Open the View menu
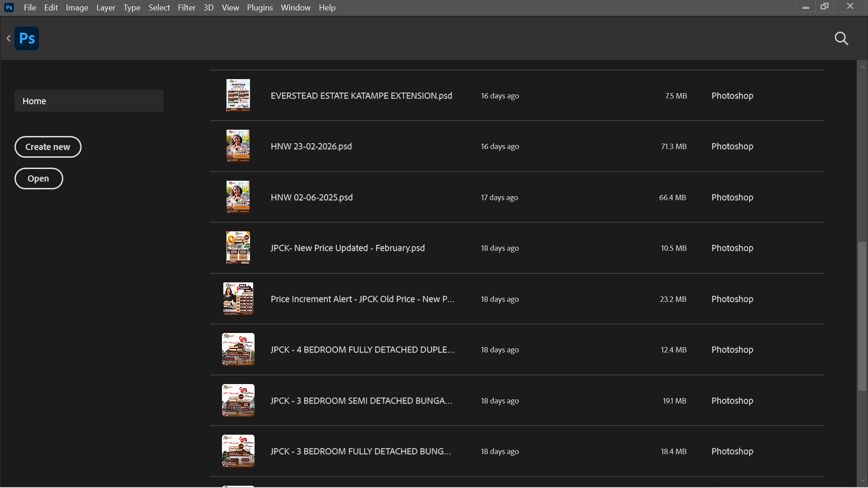Screen dimensions: 868x488 point(231,8)
